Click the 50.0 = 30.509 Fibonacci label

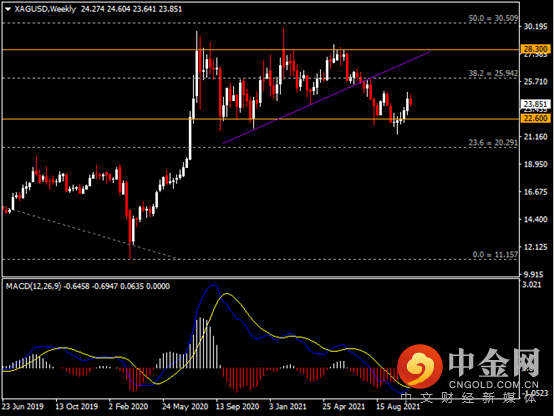tap(493, 18)
